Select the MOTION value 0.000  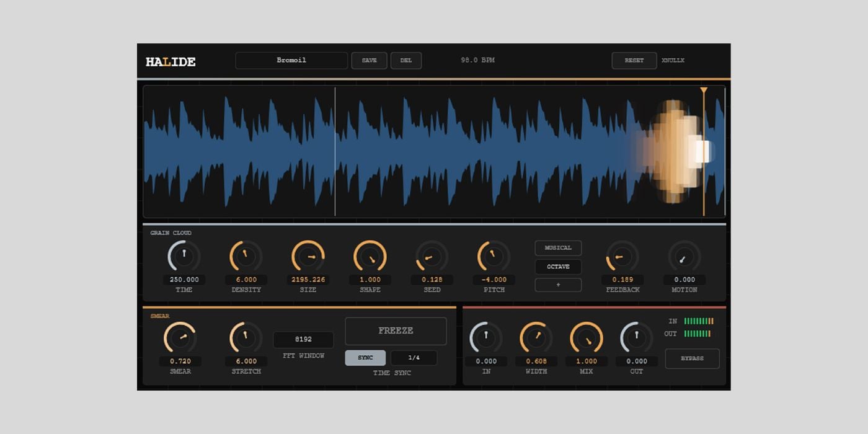[x=684, y=280]
